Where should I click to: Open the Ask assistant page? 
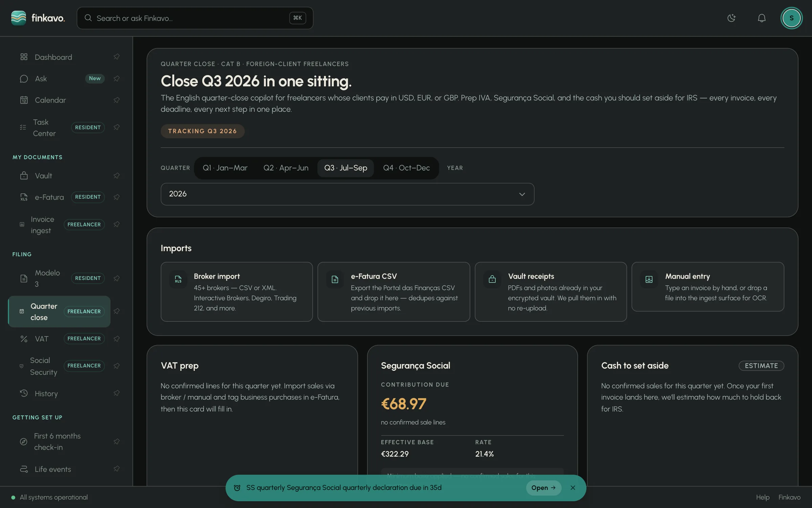tap(59, 79)
